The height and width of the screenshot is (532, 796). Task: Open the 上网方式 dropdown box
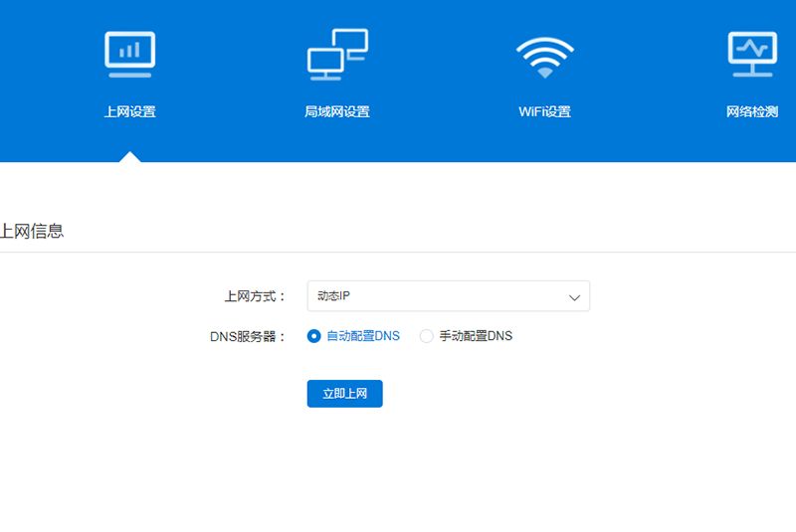pos(449,295)
